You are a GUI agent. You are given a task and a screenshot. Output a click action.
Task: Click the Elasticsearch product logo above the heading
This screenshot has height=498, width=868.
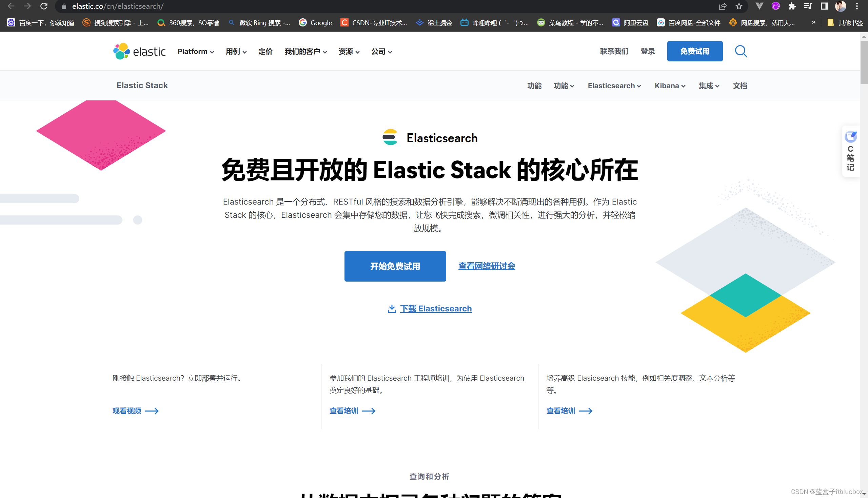pyautogui.click(x=390, y=137)
